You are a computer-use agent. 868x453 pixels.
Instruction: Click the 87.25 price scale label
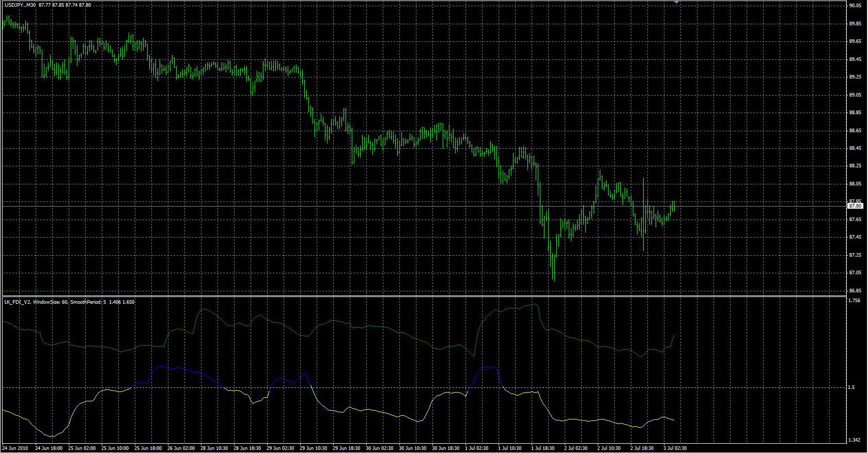click(x=856, y=255)
